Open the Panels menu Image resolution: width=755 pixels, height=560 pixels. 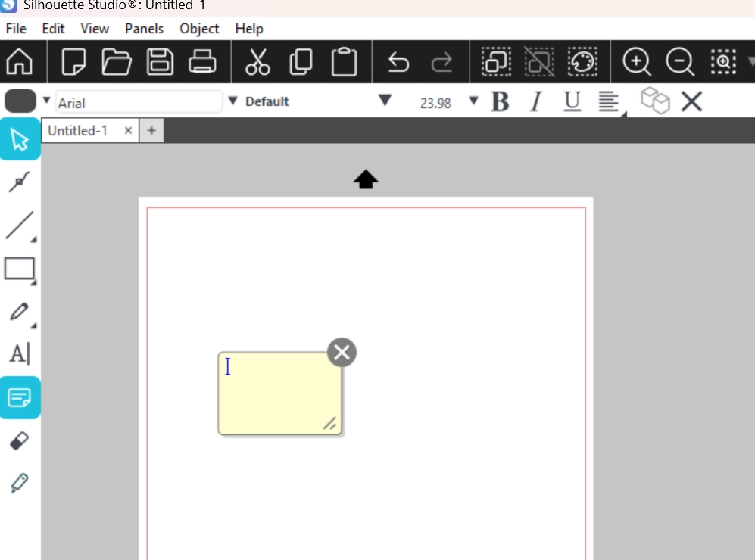tap(144, 29)
